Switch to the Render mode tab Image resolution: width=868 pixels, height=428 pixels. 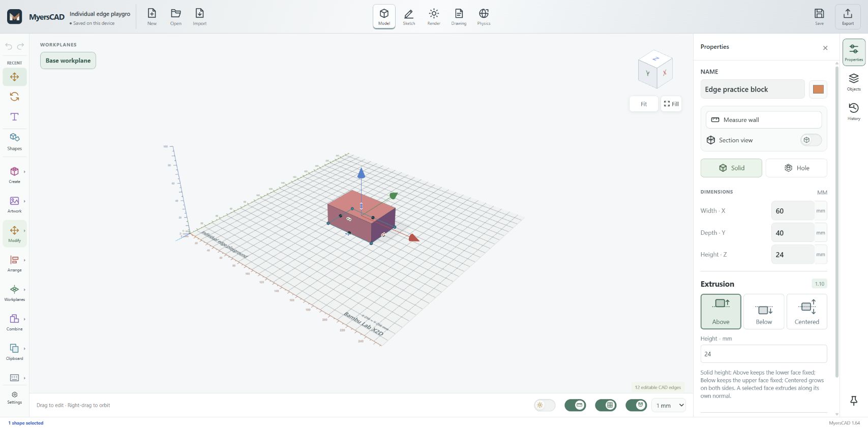(434, 17)
